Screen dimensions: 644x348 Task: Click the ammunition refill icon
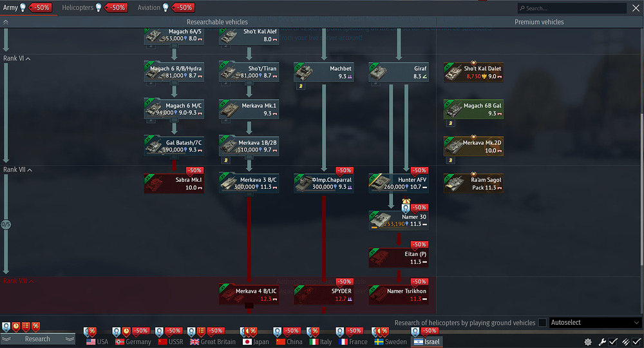click(x=626, y=342)
